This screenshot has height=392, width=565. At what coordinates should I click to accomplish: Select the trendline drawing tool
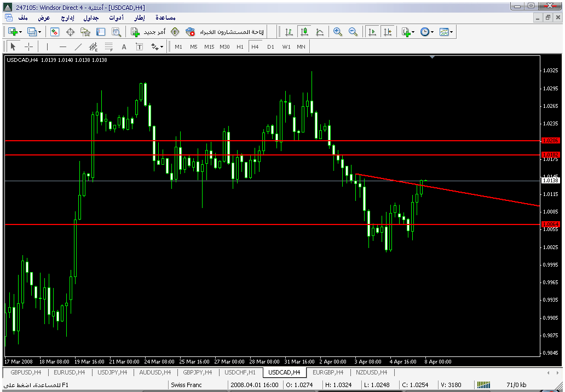(78, 47)
